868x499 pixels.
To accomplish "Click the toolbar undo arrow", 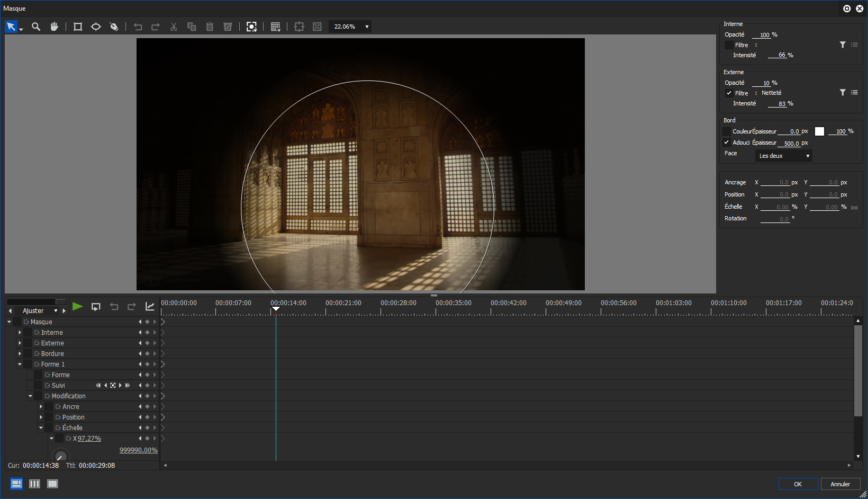I will pyautogui.click(x=138, y=26).
